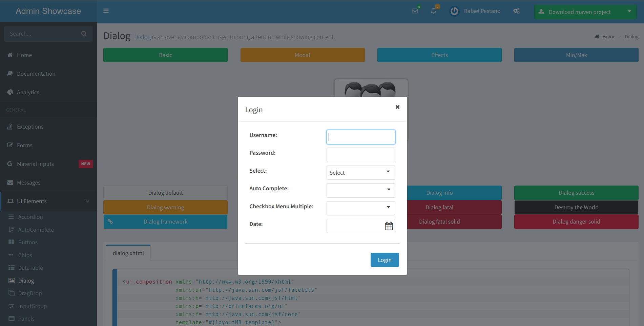Click the hamburger menu icon beside Admin Showcase
Screen dimensions: 644x326
click(106, 11)
